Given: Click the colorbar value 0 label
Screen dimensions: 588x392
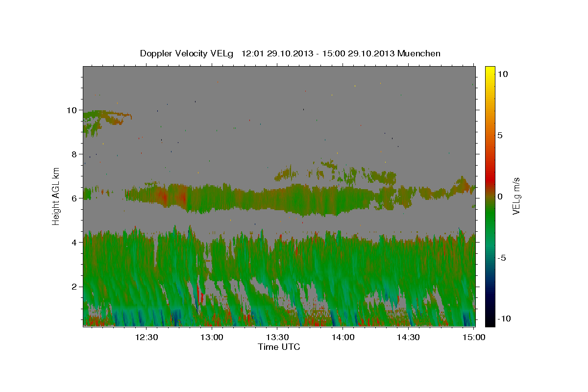Looking at the screenshot, I should [500, 196].
